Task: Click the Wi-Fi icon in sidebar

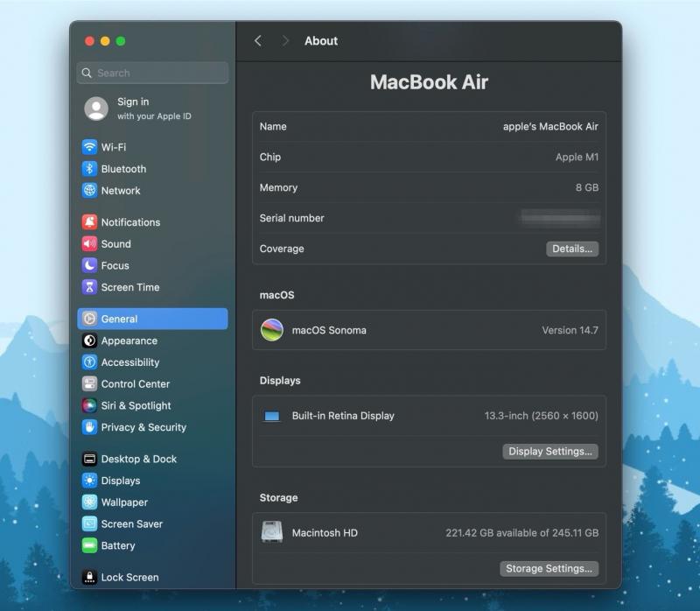Action: (90, 147)
